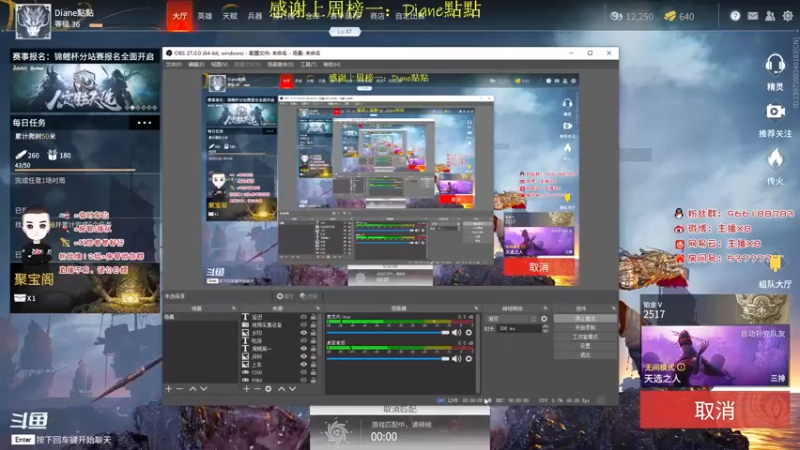Click the 无间模式 info icon
The height and width of the screenshot is (450, 800).
tap(681, 367)
